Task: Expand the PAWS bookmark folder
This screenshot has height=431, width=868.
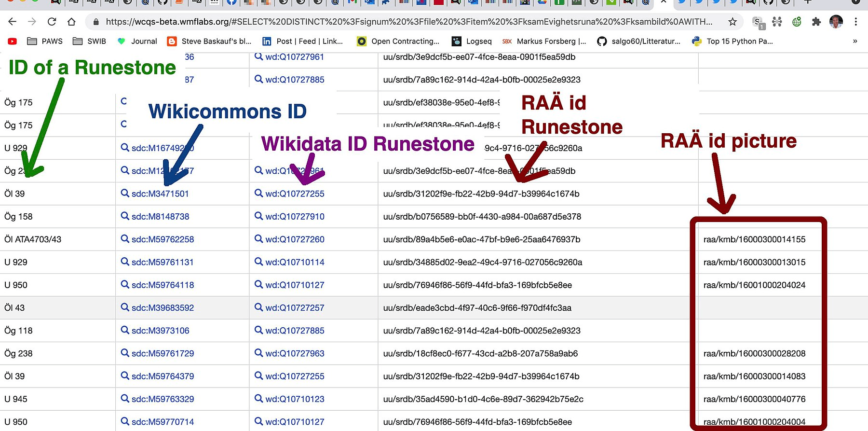Action: pyautogui.click(x=45, y=42)
